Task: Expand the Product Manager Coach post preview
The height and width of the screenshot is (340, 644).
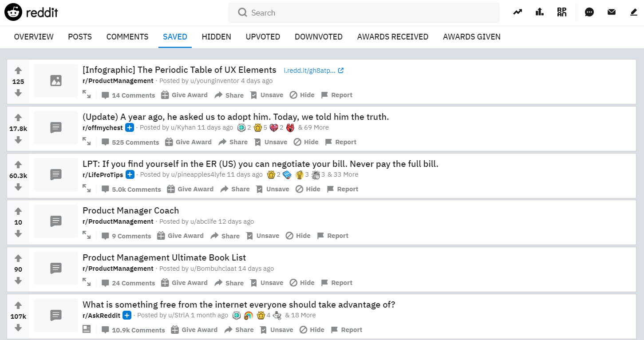Action: click(x=87, y=235)
